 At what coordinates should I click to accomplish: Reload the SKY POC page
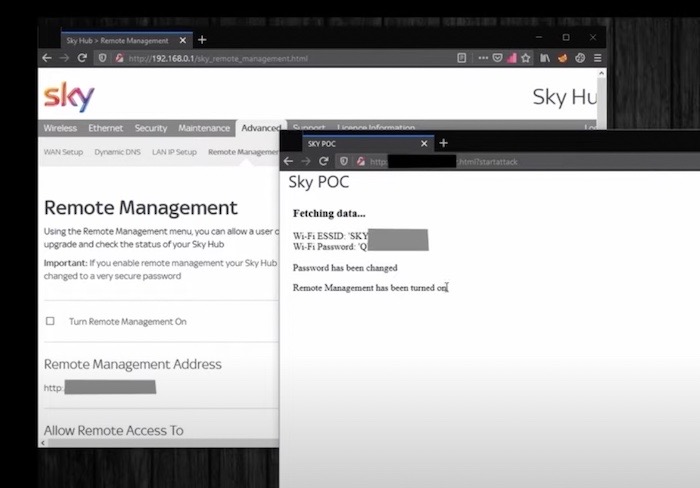coord(324,161)
